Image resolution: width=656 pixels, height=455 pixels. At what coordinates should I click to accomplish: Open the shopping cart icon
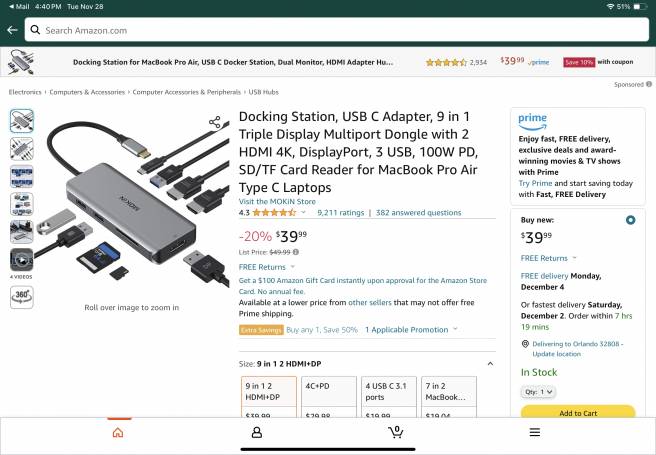[x=396, y=432]
